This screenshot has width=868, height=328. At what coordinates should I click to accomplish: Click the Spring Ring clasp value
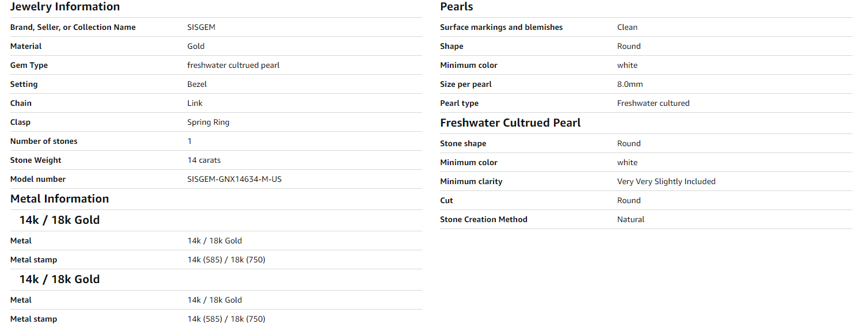(208, 122)
